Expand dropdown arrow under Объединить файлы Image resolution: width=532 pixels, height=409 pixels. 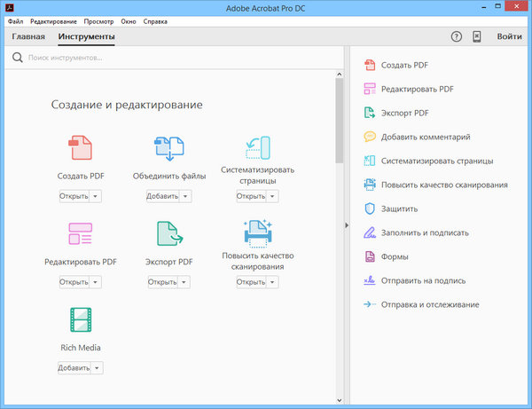point(184,196)
